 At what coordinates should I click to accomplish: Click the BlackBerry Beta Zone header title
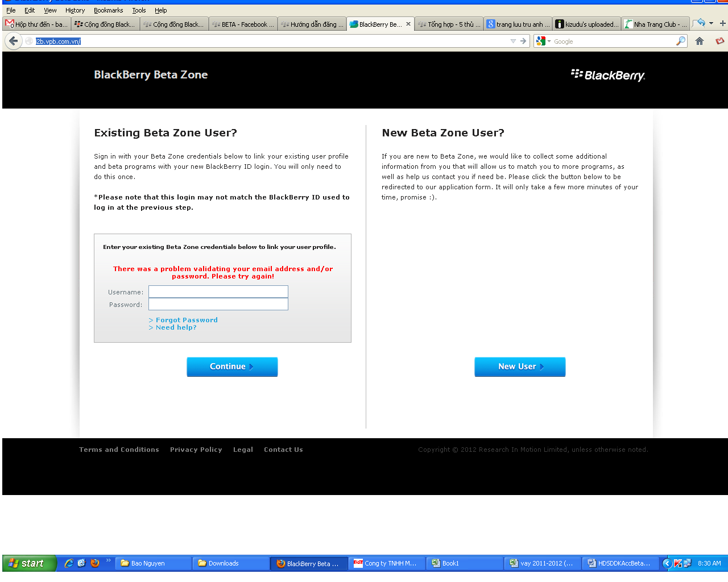[151, 74]
